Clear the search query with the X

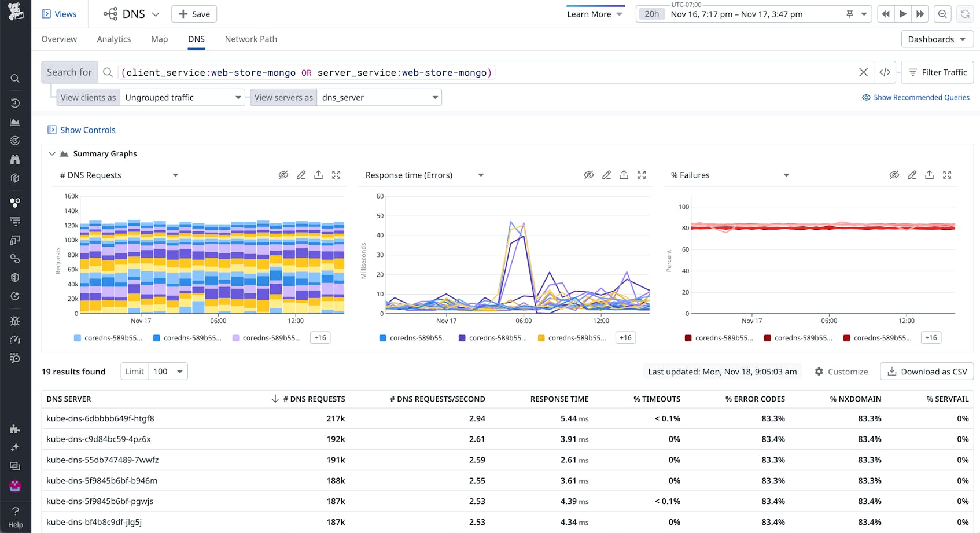[863, 72]
